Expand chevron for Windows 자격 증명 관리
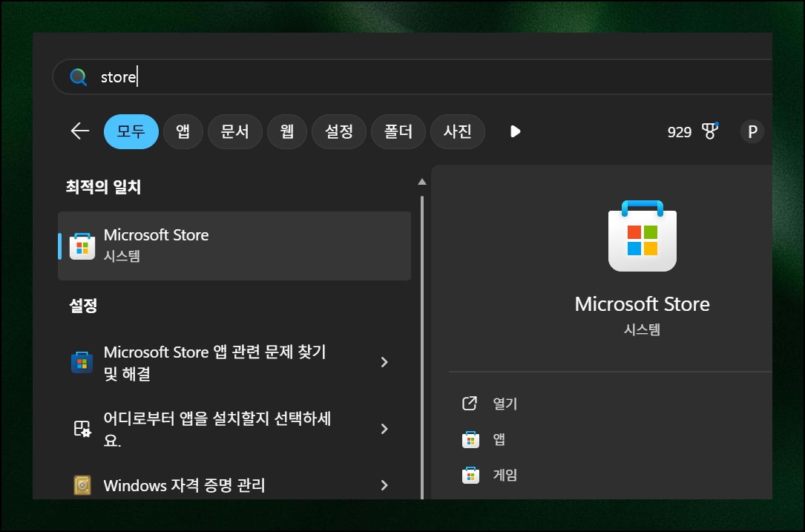 [384, 485]
